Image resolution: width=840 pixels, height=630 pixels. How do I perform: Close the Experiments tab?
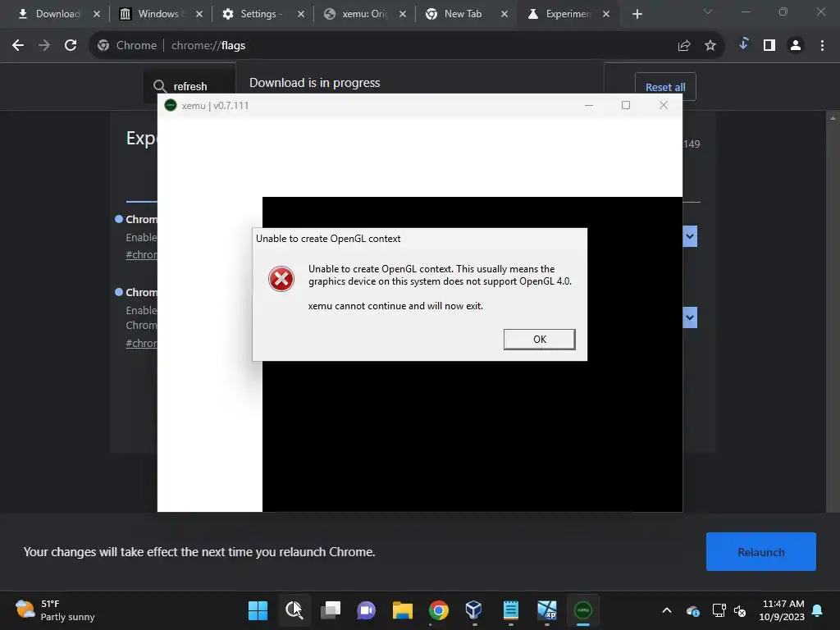(606, 14)
